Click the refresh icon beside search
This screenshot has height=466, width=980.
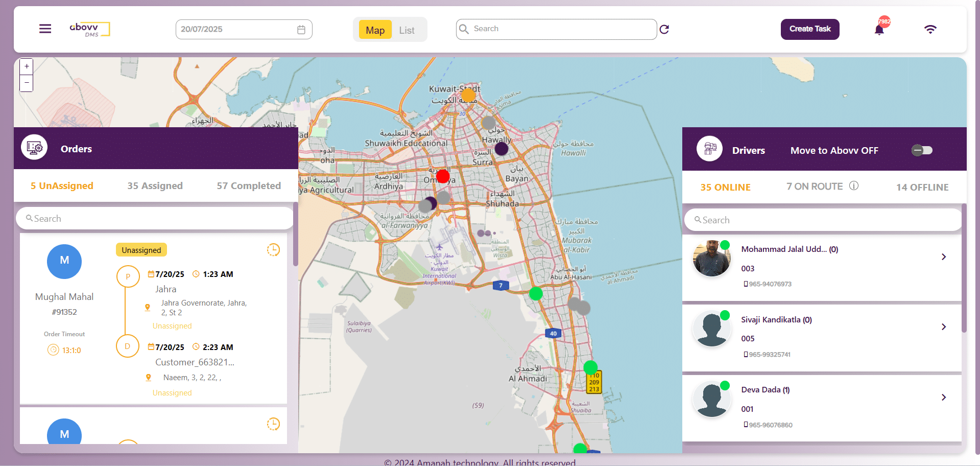(x=664, y=29)
